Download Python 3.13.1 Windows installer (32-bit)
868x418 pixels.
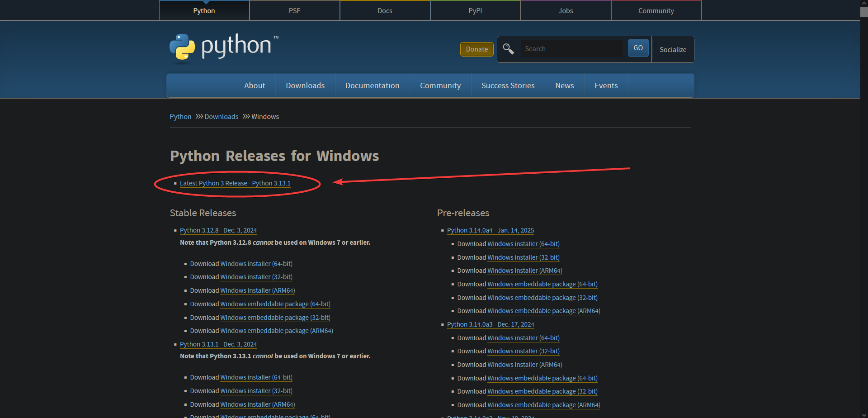tap(256, 391)
